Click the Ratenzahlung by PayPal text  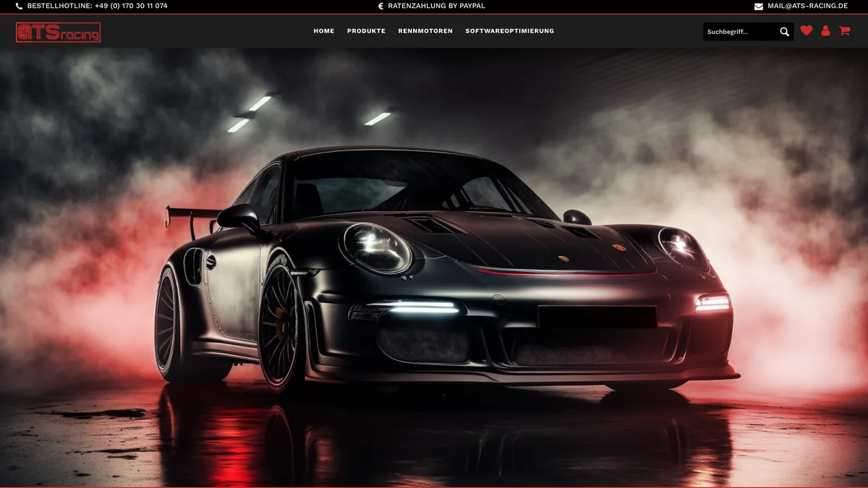(437, 6)
